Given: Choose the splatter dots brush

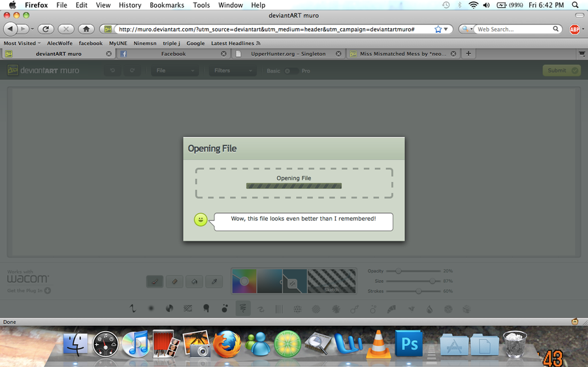Looking at the screenshot, I should (x=225, y=309).
